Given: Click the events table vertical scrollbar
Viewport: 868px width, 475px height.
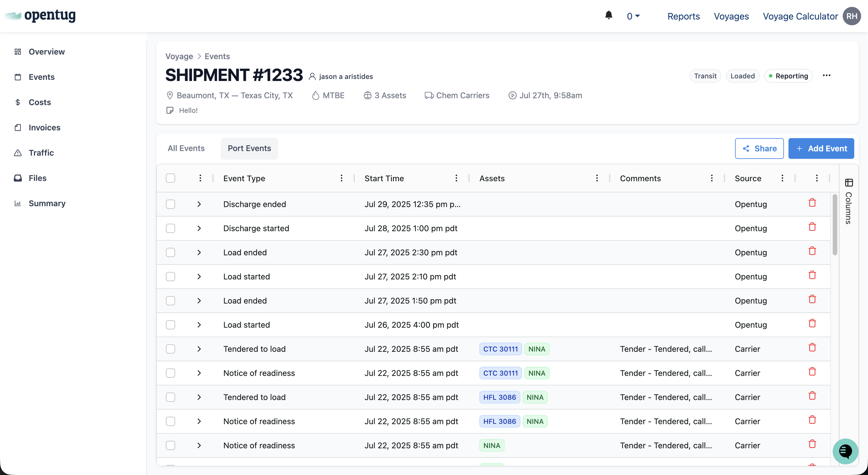Looking at the screenshot, I should coord(835,225).
